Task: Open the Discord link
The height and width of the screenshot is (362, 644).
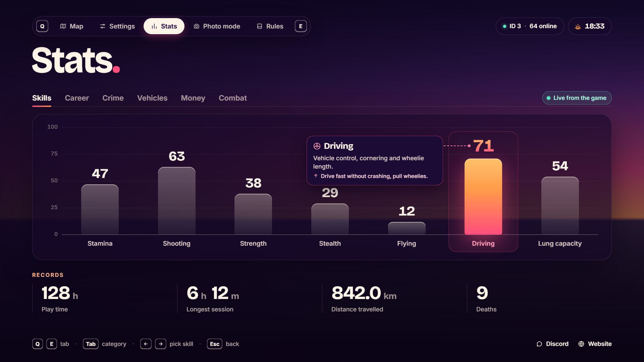Action: click(552, 344)
